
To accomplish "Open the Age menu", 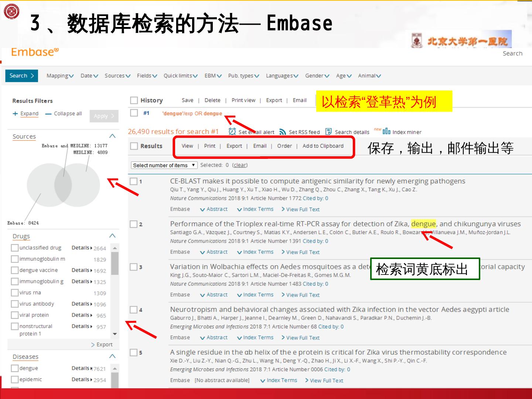I will pyautogui.click(x=344, y=76).
